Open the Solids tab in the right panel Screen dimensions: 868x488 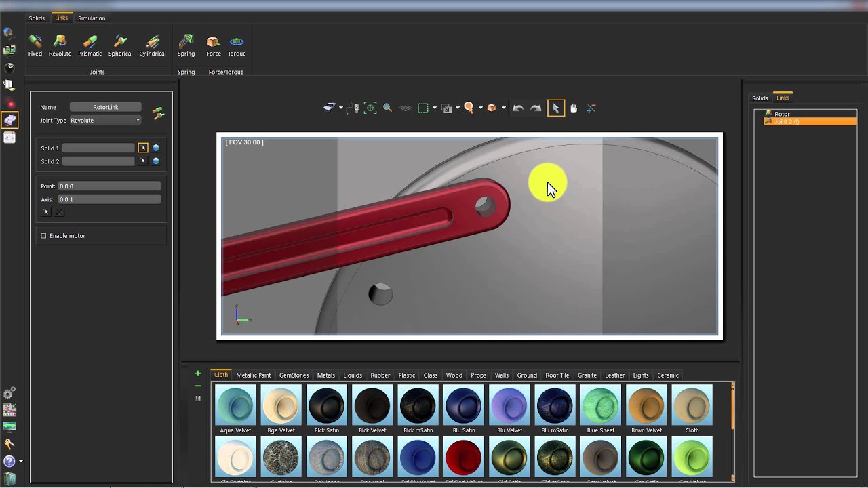coord(760,98)
